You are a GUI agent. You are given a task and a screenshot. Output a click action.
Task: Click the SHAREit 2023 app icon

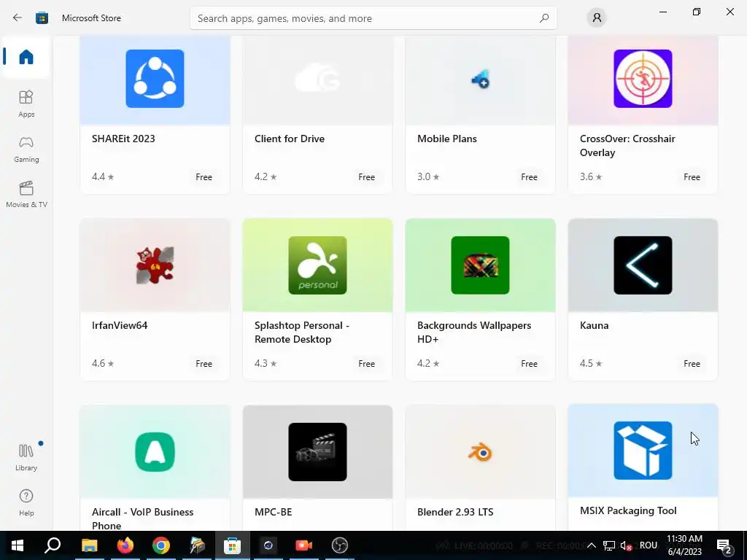tap(155, 79)
